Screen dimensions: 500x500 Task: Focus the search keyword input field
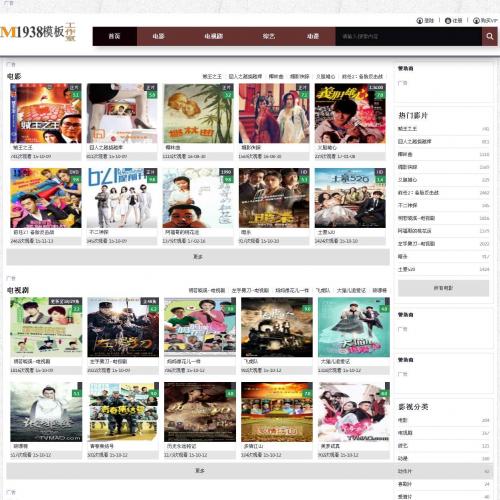408,36
